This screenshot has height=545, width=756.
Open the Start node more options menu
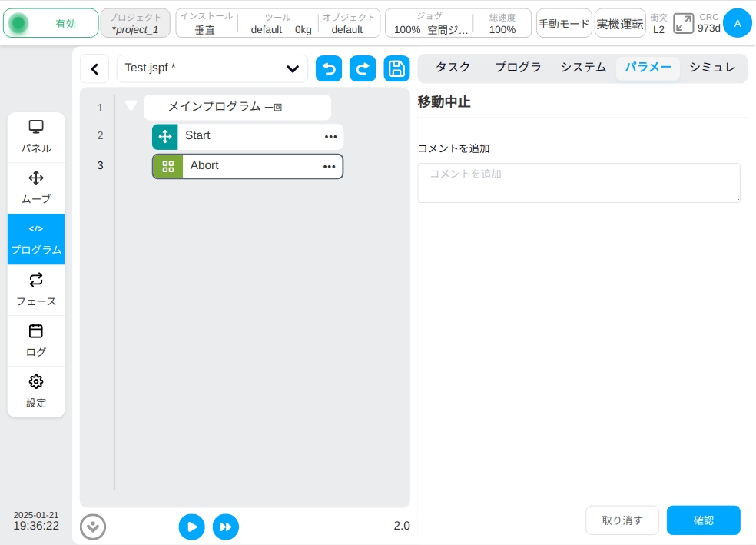330,137
